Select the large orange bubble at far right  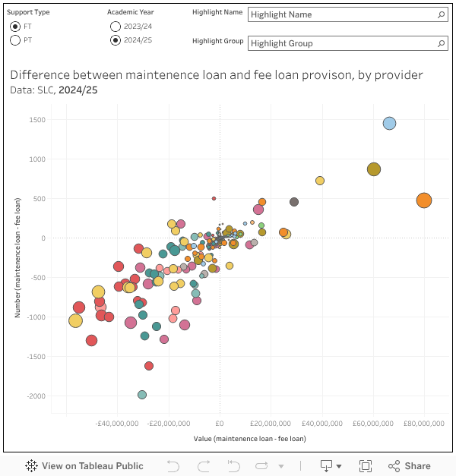(x=424, y=200)
